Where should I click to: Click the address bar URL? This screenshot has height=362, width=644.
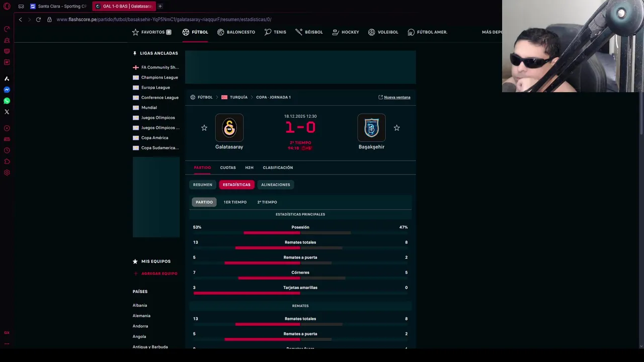(164, 20)
